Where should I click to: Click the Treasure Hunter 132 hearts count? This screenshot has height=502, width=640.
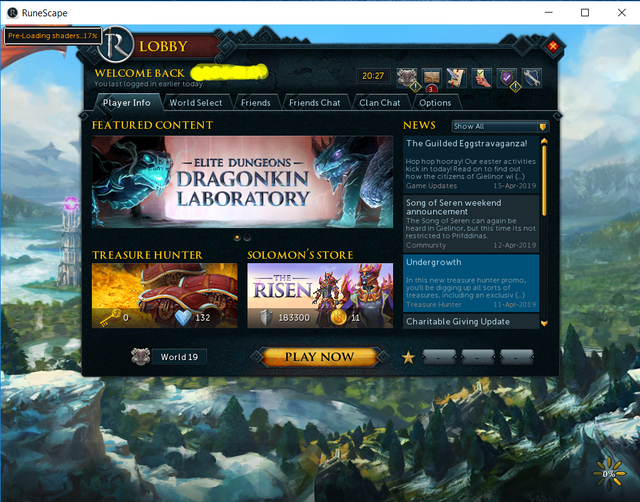pyautogui.click(x=203, y=318)
